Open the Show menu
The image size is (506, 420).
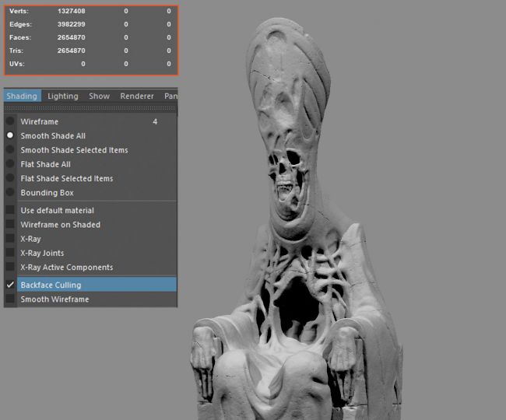click(100, 96)
